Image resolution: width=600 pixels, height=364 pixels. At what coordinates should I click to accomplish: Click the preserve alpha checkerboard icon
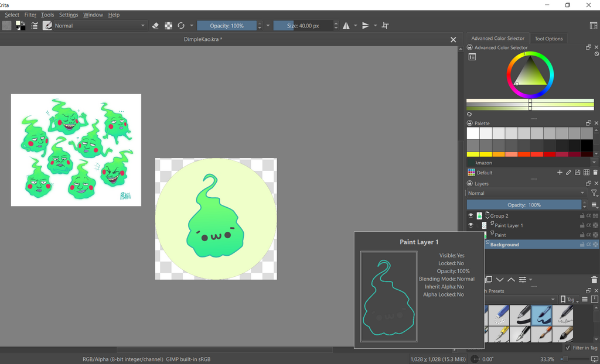[x=168, y=26]
